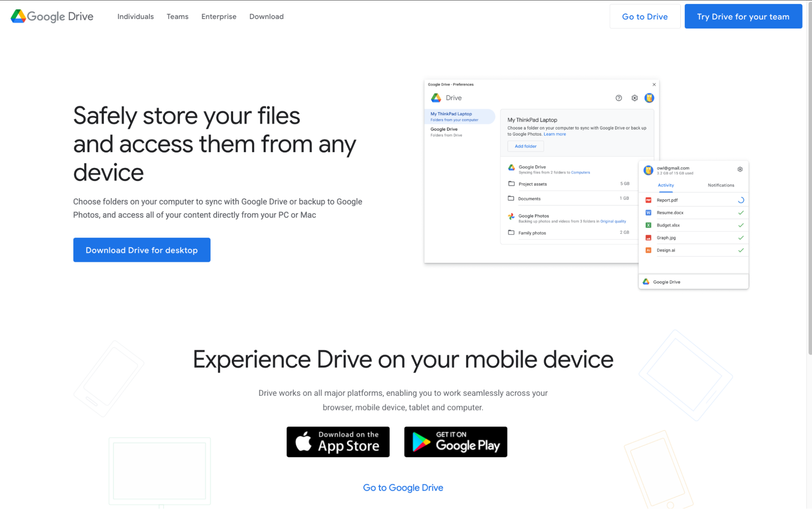Select My ThinkPad Laptop sidebar item
The height and width of the screenshot is (509, 812).
460,116
